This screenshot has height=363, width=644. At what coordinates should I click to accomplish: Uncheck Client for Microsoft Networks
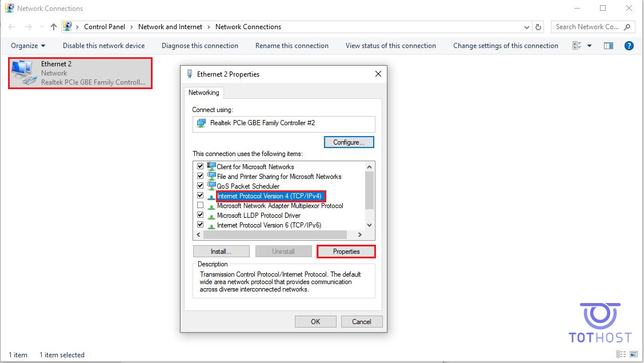(x=201, y=167)
